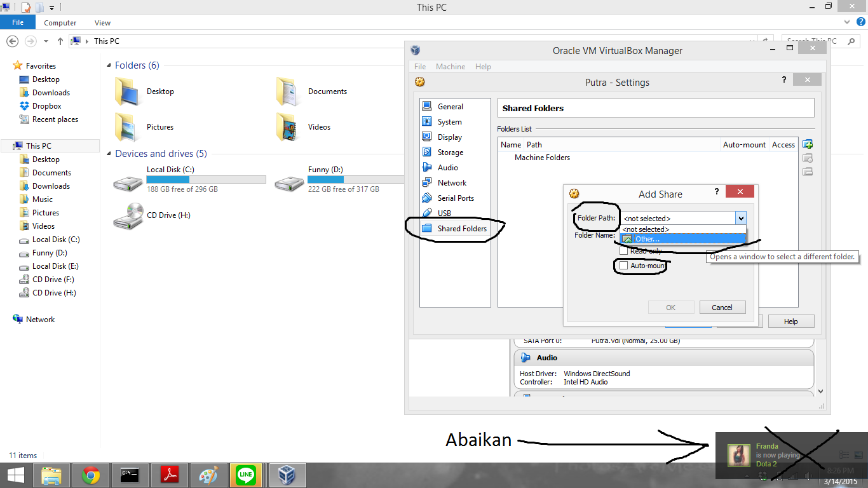Open the Audio settings category
The image size is (868, 488).
[447, 168]
